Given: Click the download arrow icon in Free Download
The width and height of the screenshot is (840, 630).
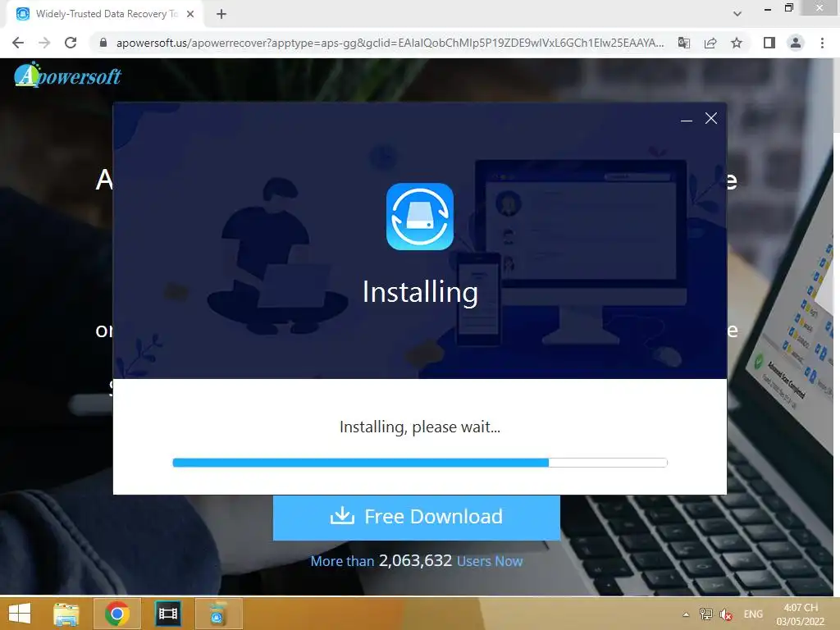Looking at the screenshot, I should click(x=342, y=516).
